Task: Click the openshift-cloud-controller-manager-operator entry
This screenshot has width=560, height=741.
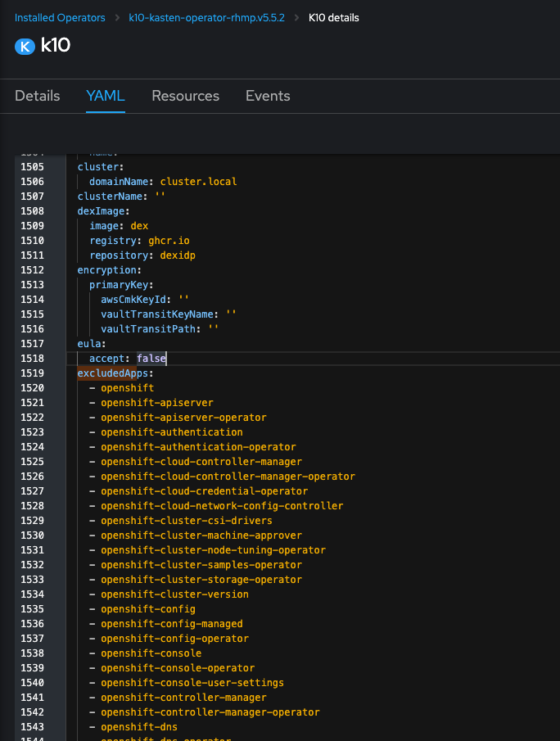Action: (228, 477)
